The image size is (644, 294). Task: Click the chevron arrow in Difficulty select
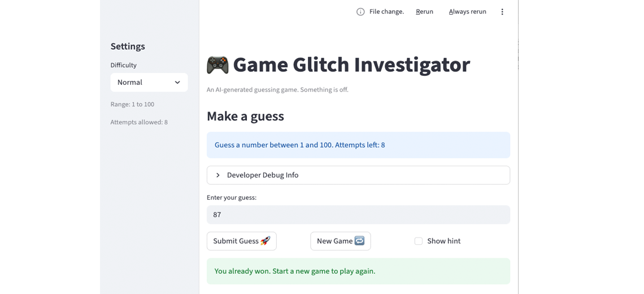pos(177,82)
